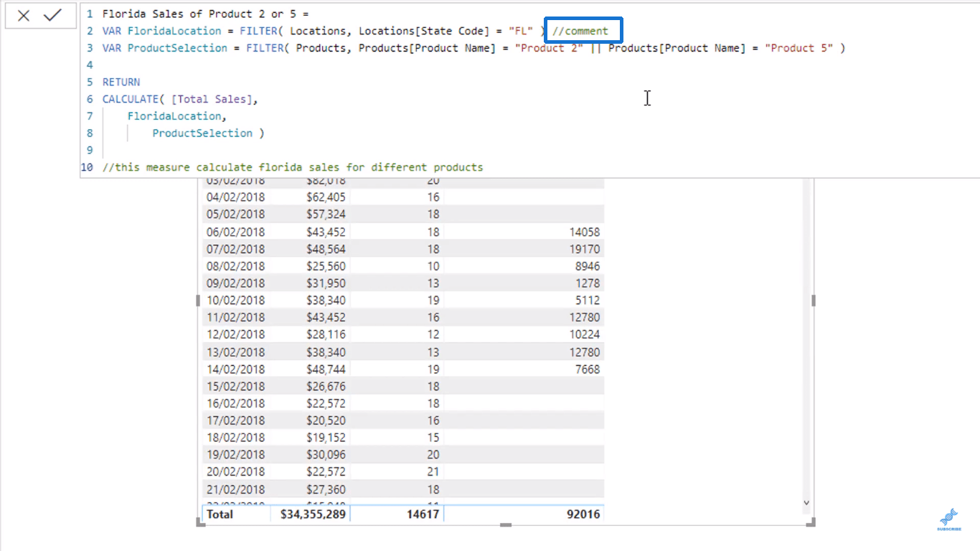The image size is (980, 551).
Task: Click the 1278 value in 09/02/2018 row
Action: click(588, 283)
